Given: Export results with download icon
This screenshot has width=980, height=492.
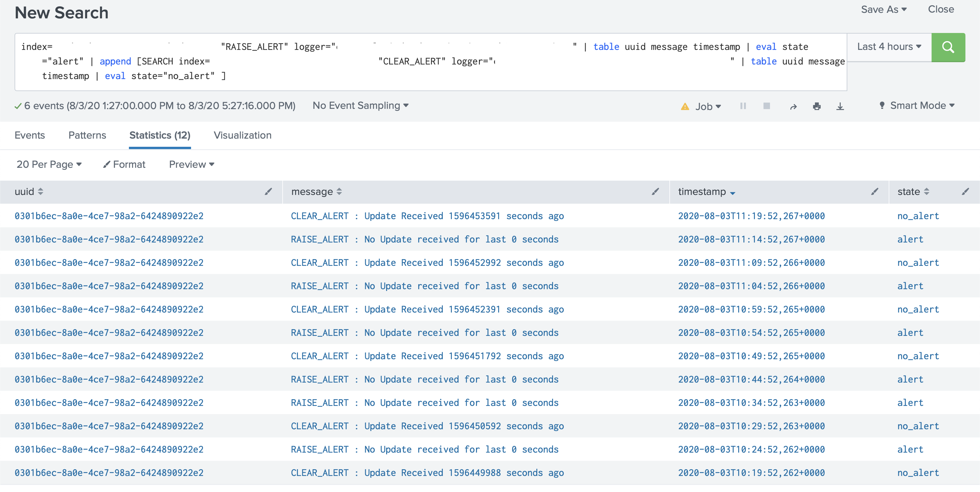Looking at the screenshot, I should 840,107.
